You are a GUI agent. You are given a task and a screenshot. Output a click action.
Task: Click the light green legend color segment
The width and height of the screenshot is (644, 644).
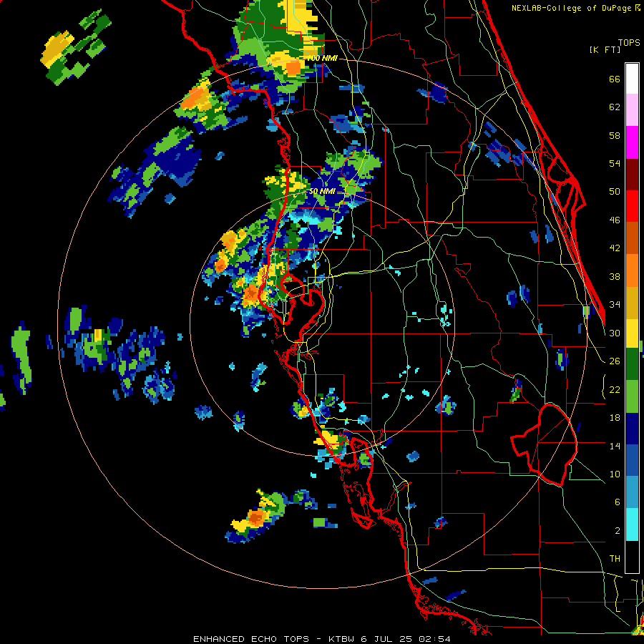coord(632,396)
